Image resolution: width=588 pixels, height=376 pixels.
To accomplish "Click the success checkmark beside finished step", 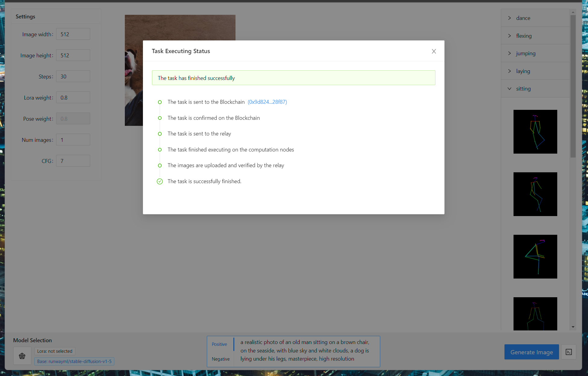I will 160,181.
